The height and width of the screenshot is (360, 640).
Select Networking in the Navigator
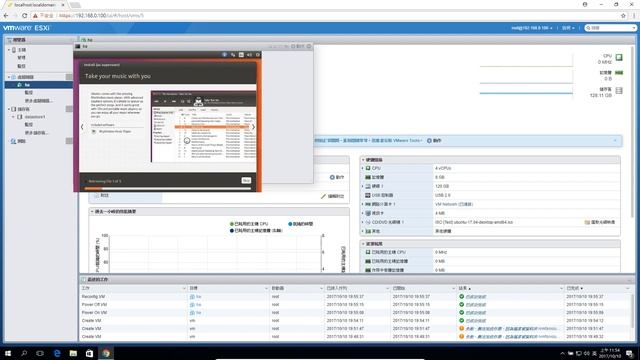click(22, 141)
